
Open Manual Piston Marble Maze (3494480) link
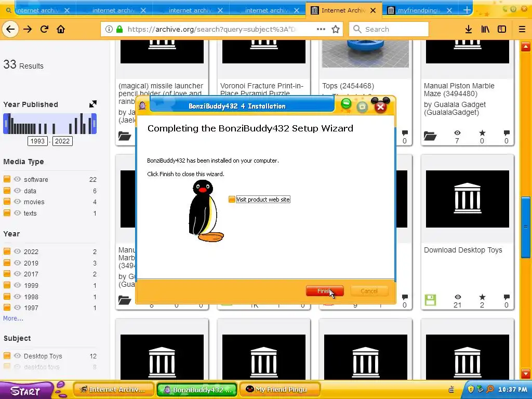[x=459, y=89]
